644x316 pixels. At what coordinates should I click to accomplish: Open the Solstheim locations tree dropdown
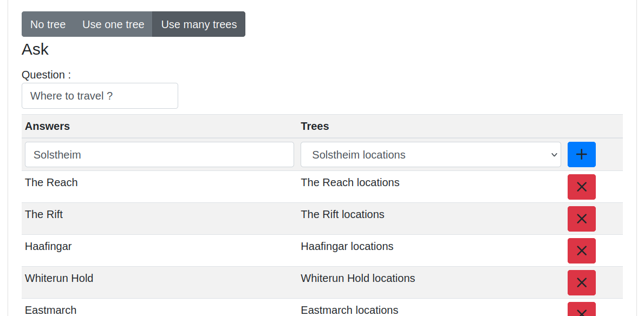(x=431, y=155)
